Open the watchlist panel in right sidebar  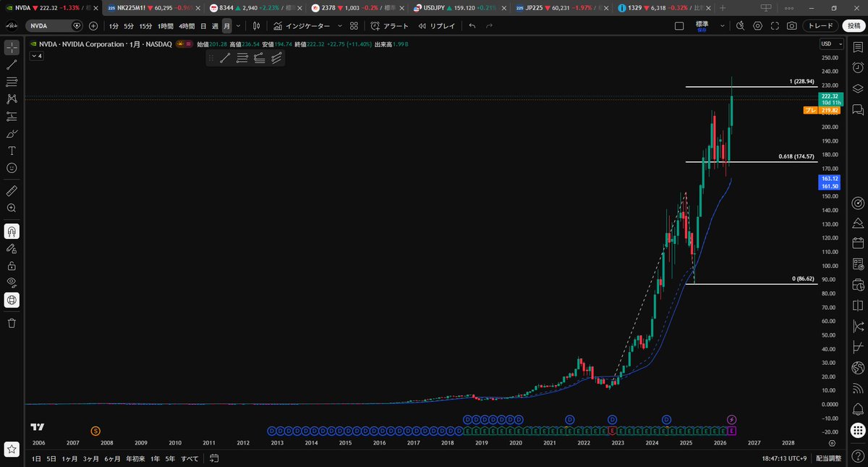tap(858, 46)
